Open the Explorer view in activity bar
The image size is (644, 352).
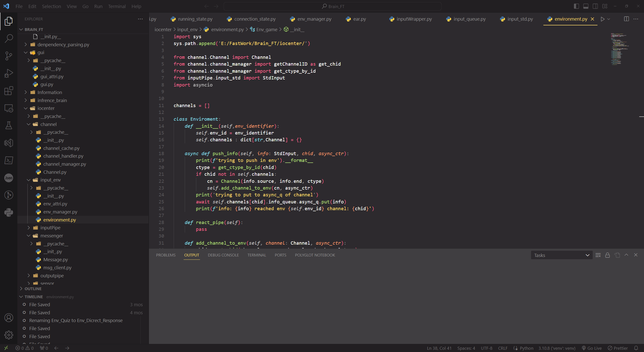9,21
